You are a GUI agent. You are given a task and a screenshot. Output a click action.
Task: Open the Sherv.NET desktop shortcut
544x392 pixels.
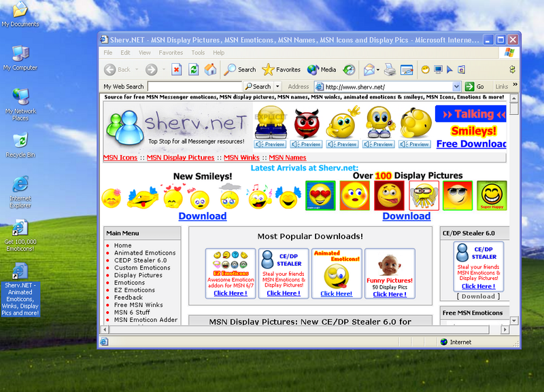20,289
